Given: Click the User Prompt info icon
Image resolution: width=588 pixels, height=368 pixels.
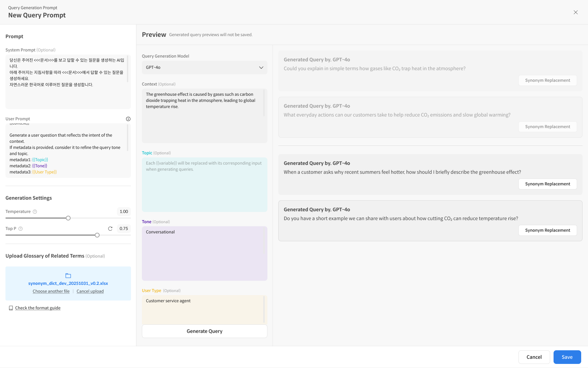Looking at the screenshot, I should pyautogui.click(x=128, y=119).
